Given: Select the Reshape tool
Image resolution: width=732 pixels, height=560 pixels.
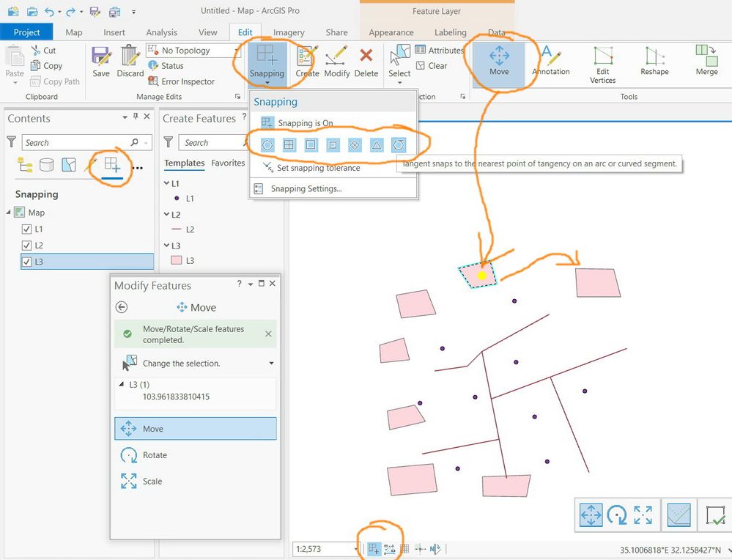Looking at the screenshot, I should click(x=654, y=61).
